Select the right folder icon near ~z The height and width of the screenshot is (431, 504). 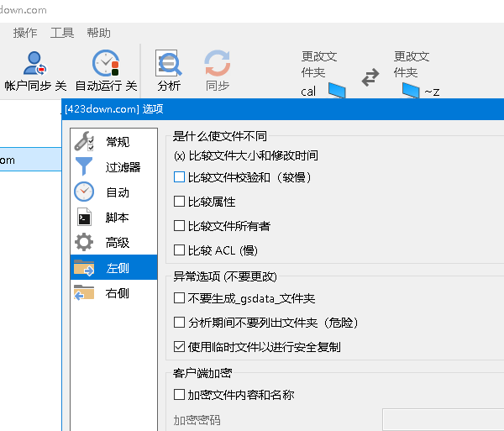click(411, 90)
